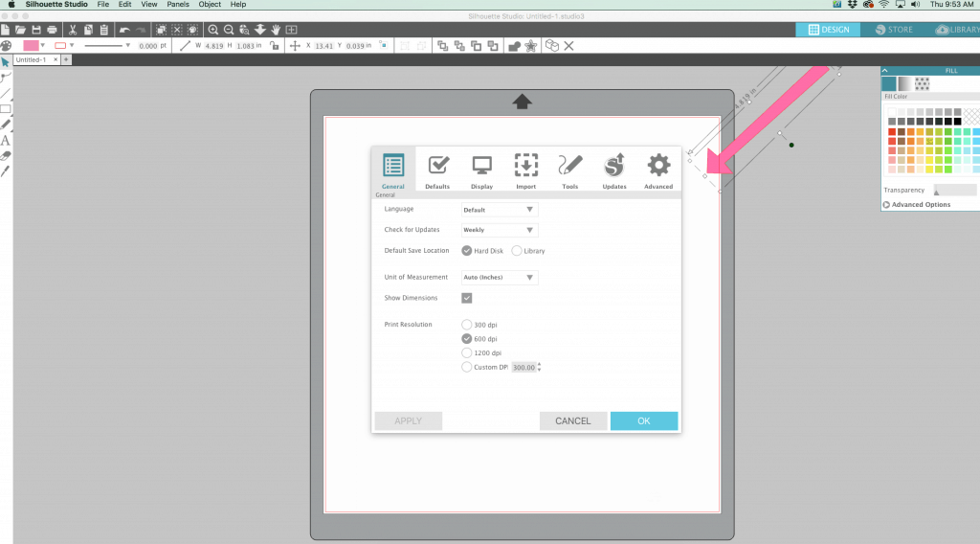Open the Unit of Measurement dropdown

tap(500, 277)
